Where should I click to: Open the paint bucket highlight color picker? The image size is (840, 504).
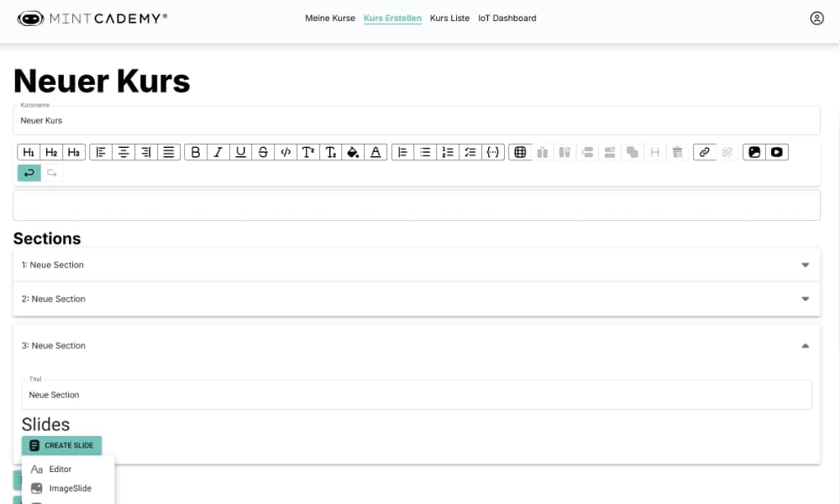click(x=354, y=152)
